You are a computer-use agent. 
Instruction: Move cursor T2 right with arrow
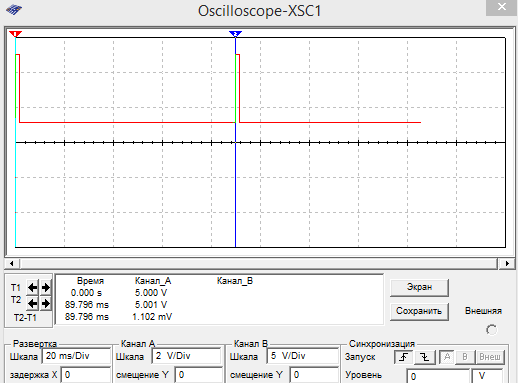[x=45, y=303]
